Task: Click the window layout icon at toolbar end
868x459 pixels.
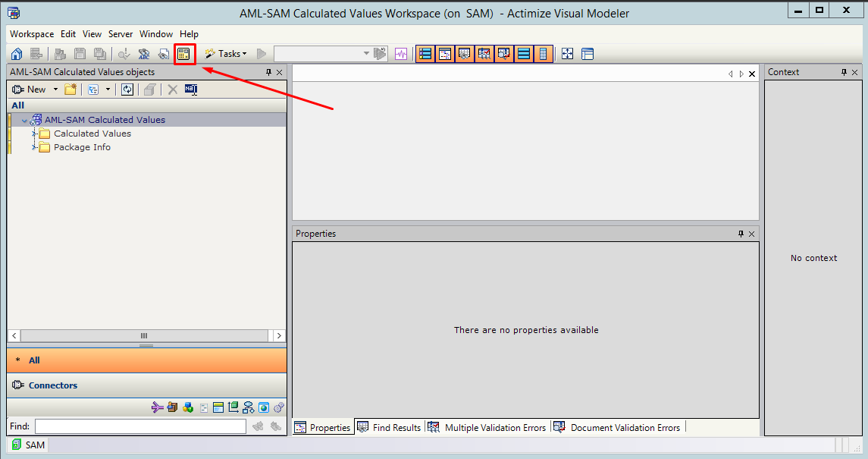Action: [588, 54]
